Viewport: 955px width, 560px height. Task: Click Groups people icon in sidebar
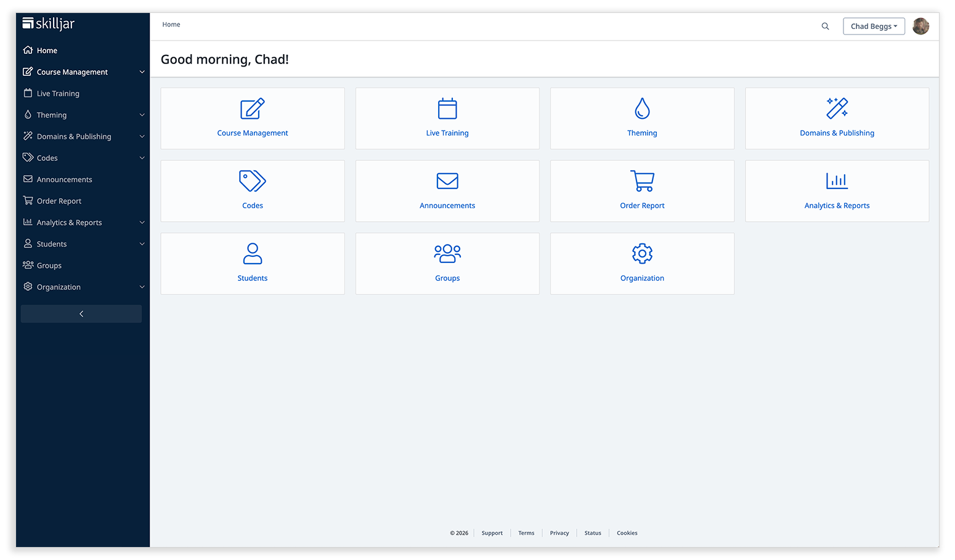(x=28, y=265)
